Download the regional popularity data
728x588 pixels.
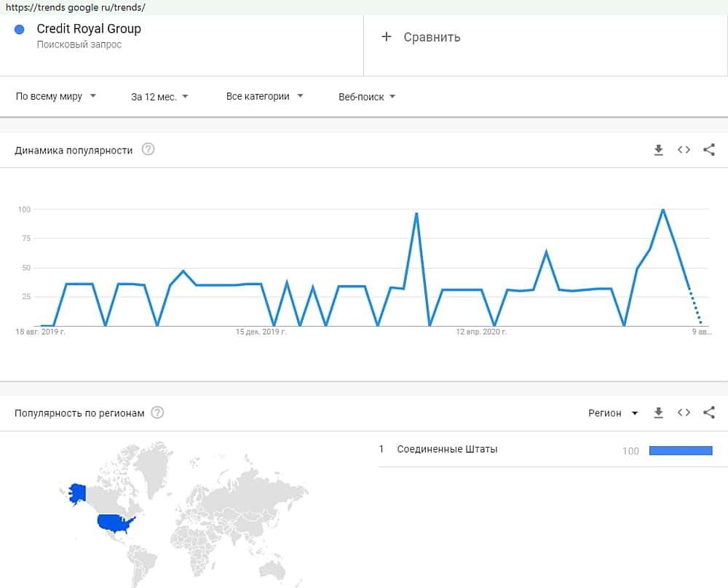659,413
